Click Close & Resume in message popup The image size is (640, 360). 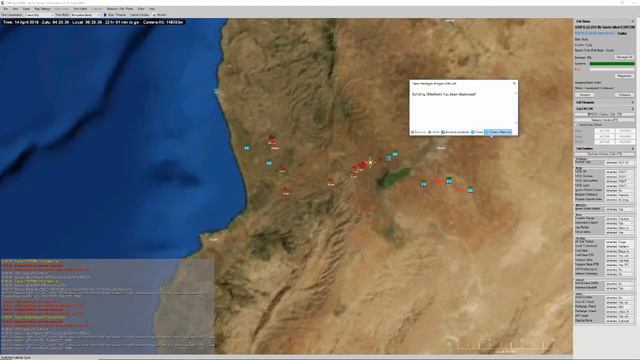[x=498, y=132]
